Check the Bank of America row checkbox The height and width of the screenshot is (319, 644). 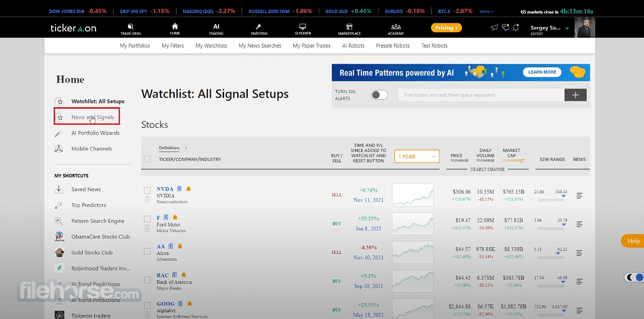147,280
